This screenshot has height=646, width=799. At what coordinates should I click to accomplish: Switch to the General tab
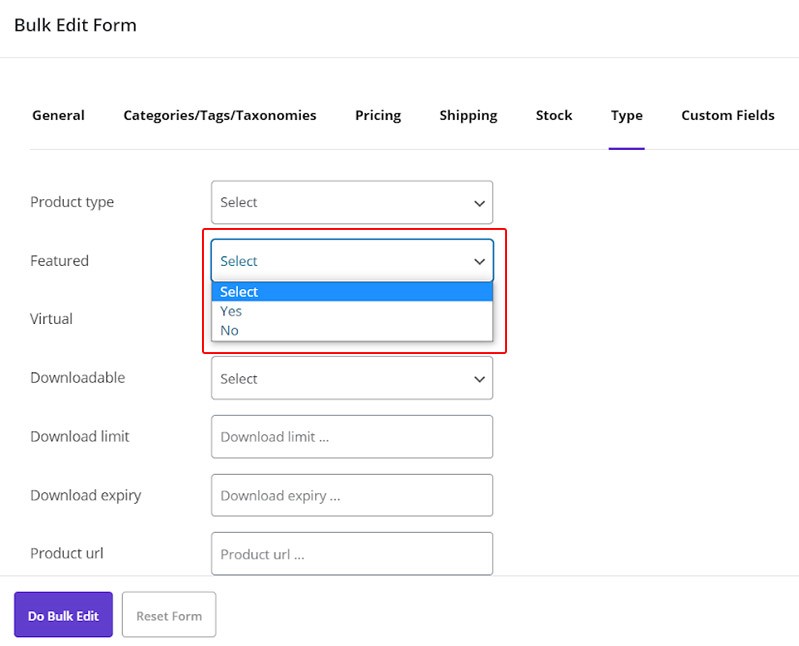[x=58, y=115]
